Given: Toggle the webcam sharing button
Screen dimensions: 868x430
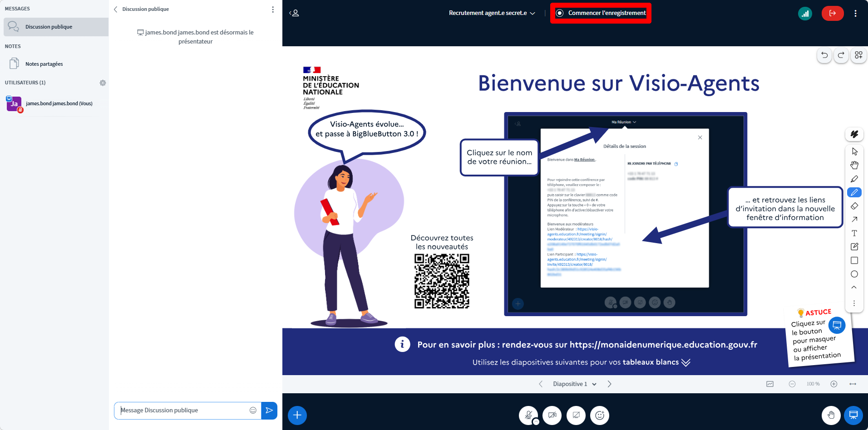Looking at the screenshot, I should [x=552, y=415].
